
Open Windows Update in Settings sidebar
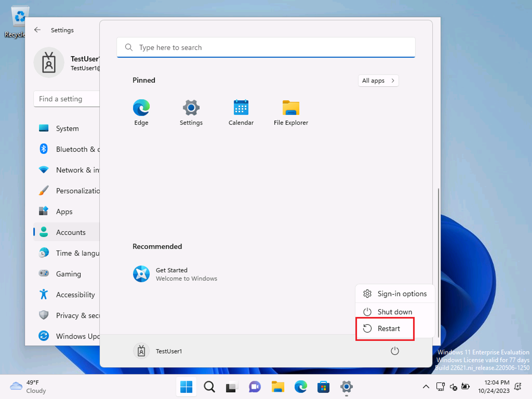[x=67, y=336]
